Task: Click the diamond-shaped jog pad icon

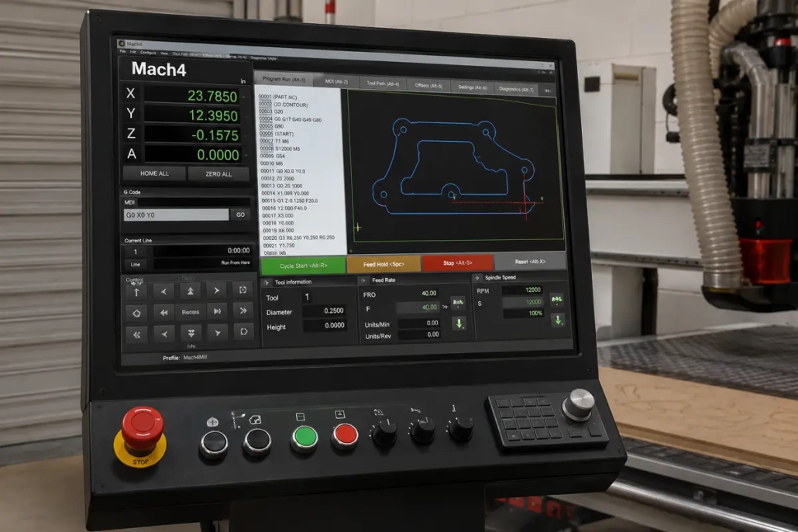Action: (x=136, y=314)
